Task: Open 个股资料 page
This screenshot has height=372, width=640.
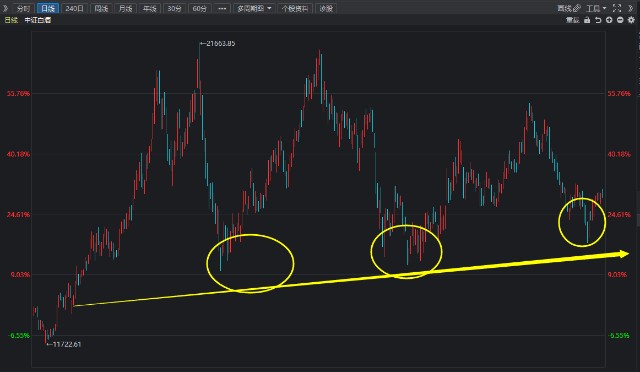Action: coord(295,8)
